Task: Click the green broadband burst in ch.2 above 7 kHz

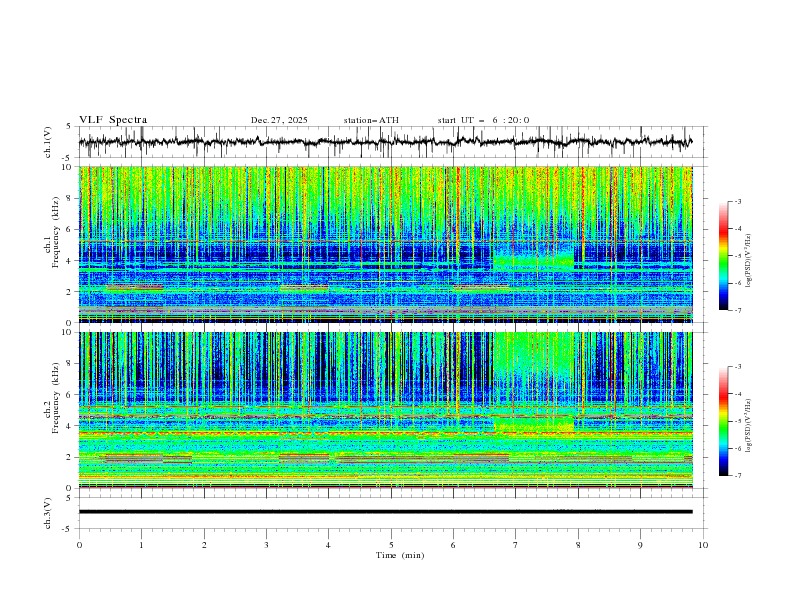Action: point(533,356)
